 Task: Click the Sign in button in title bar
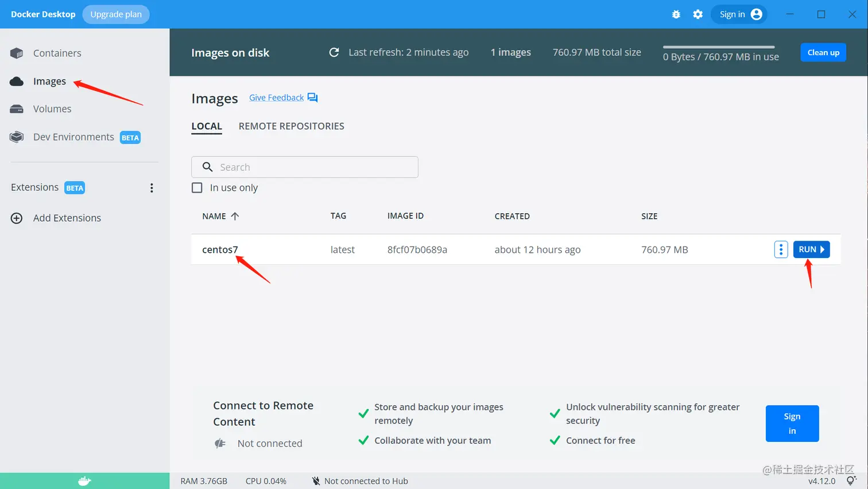[739, 14]
